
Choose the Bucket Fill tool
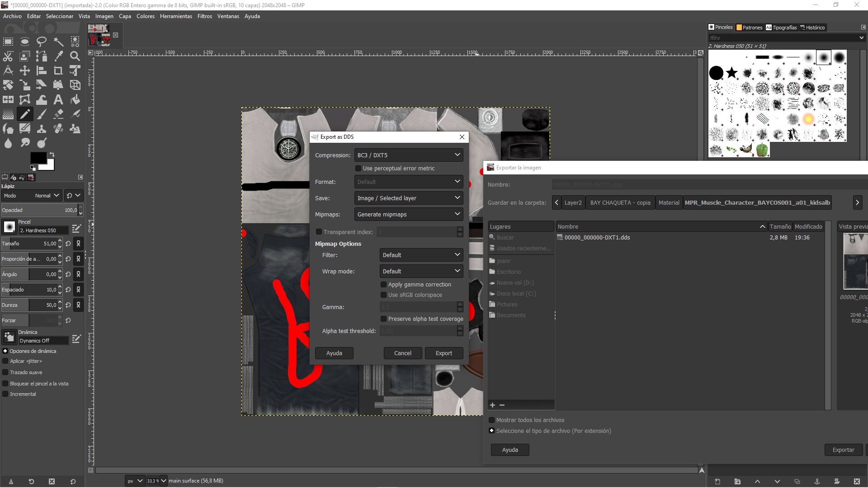(x=75, y=99)
